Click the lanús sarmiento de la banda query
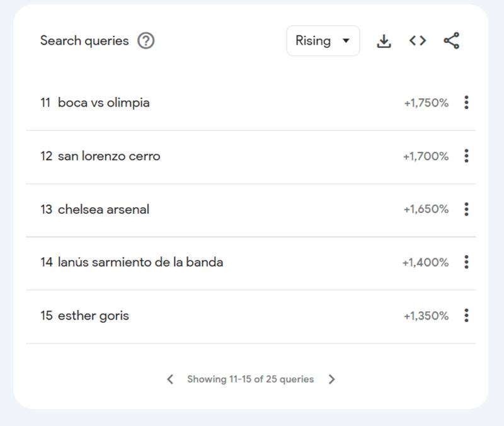This screenshot has height=426, width=504. (x=140, y=262)
